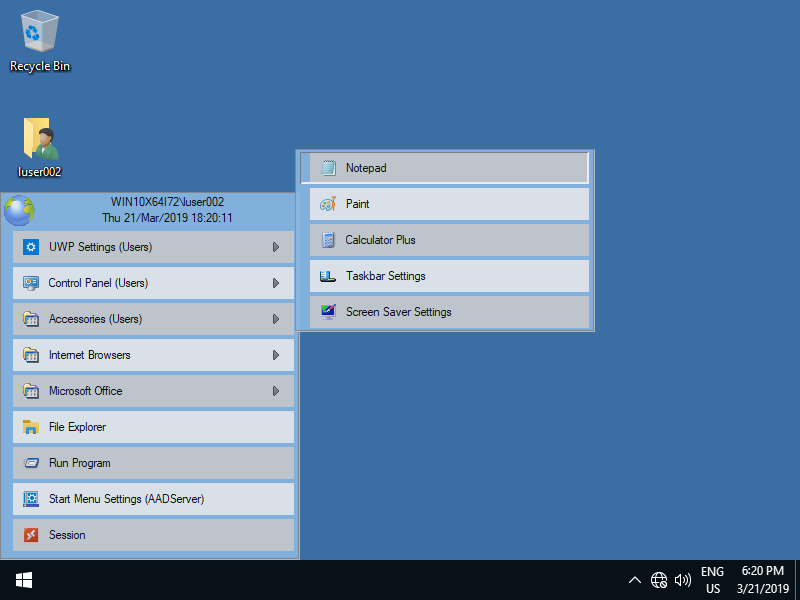Open Taskbar Settings from the submenu
Viewport: 800px width, 600px height.
coord(385,276)
